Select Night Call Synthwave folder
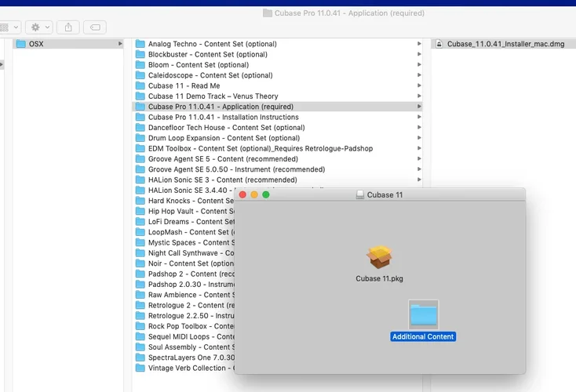This screenshot has width=576, height=392. point(184,253)
